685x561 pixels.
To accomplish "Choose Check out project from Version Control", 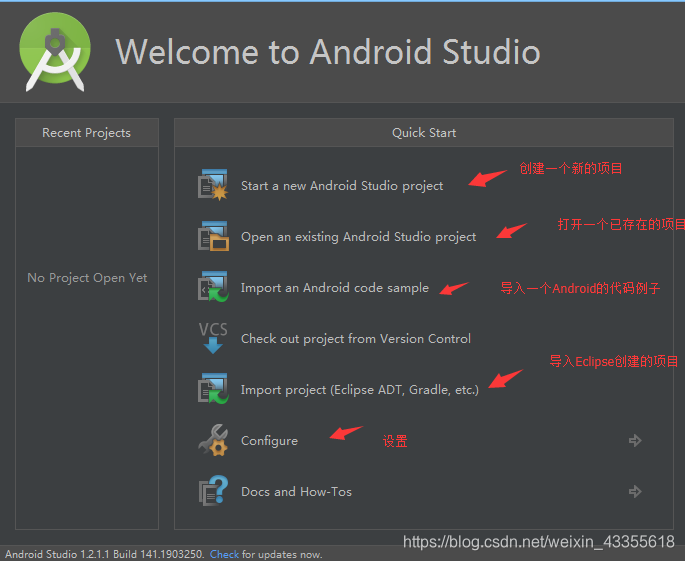I will pos(356,339).
